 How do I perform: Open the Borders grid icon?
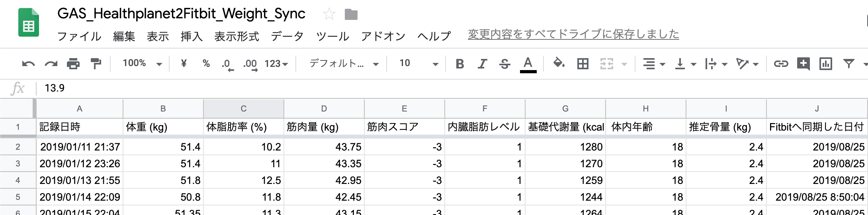click(583, 64)
